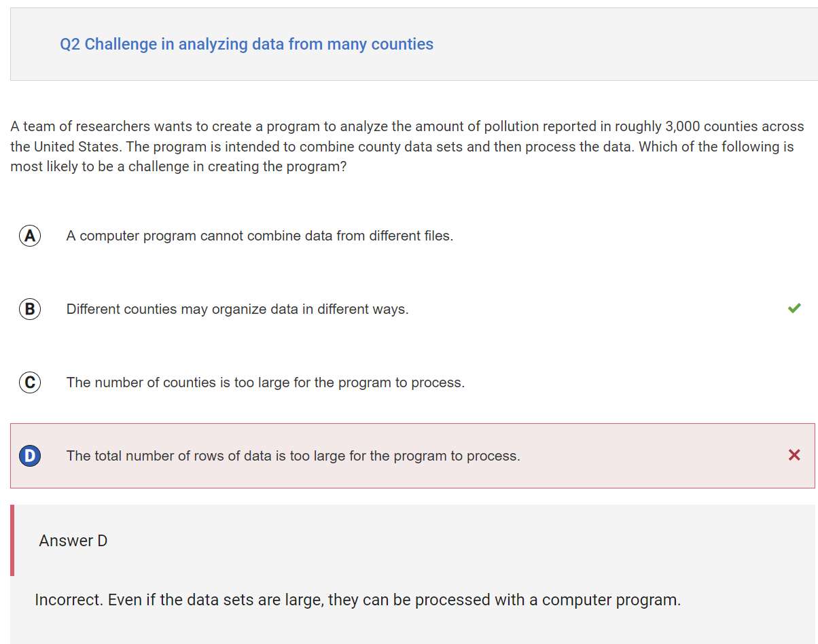Select the circled C answer option
Image resolution: width=818 pixels, height=644 pixels.
pyautogui.click(x=29, y=382)
